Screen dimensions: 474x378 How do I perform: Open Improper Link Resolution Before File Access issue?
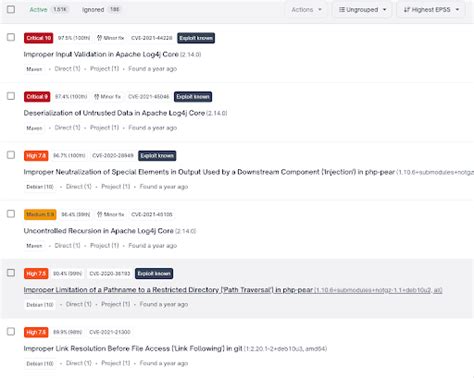click(x=133, y=348)
